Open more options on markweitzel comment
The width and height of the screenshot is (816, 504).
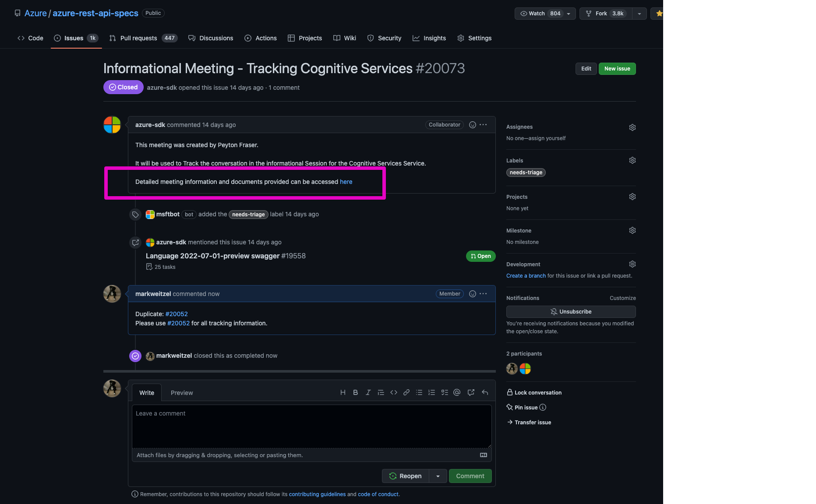click(483, 294)
